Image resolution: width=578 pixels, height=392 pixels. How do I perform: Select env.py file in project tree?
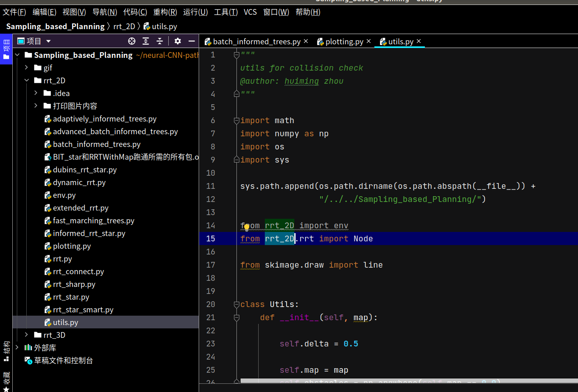(x=60, y=195)
